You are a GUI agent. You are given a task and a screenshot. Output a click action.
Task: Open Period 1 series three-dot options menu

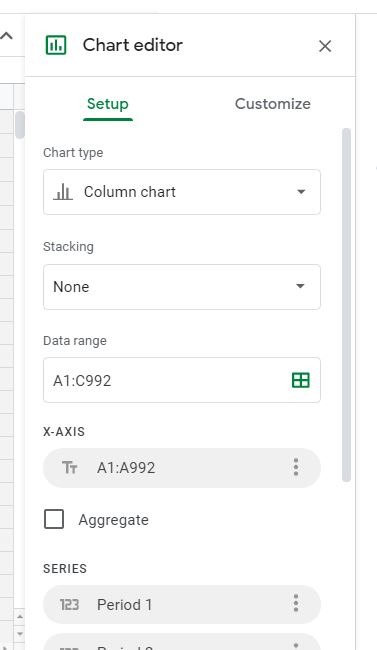296,603
